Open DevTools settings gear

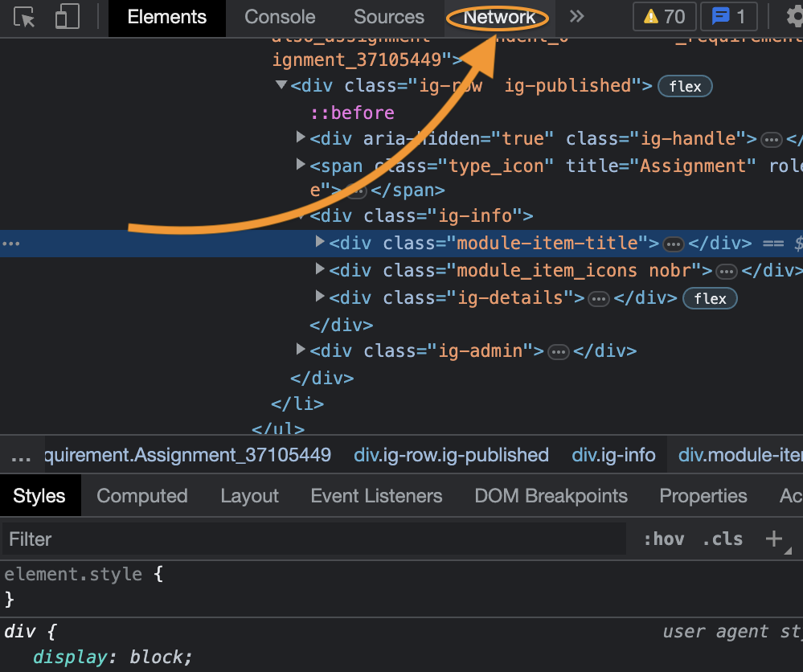click(794, 17)
